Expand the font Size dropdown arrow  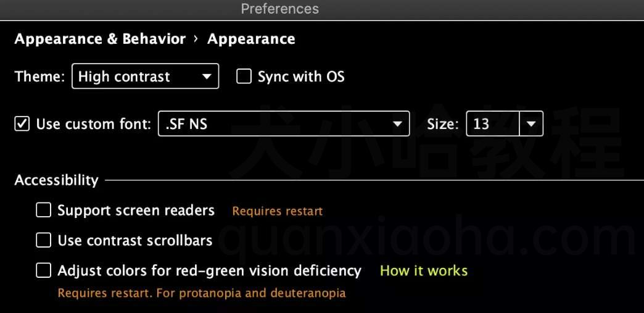point(531,123)
